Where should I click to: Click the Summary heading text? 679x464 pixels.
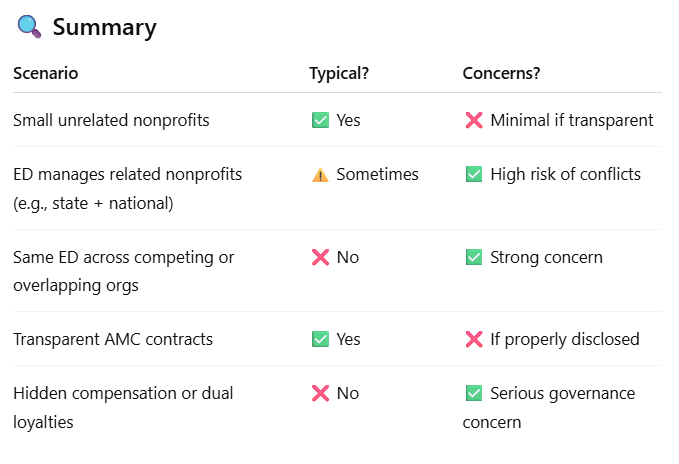click(x=104, y=27)
